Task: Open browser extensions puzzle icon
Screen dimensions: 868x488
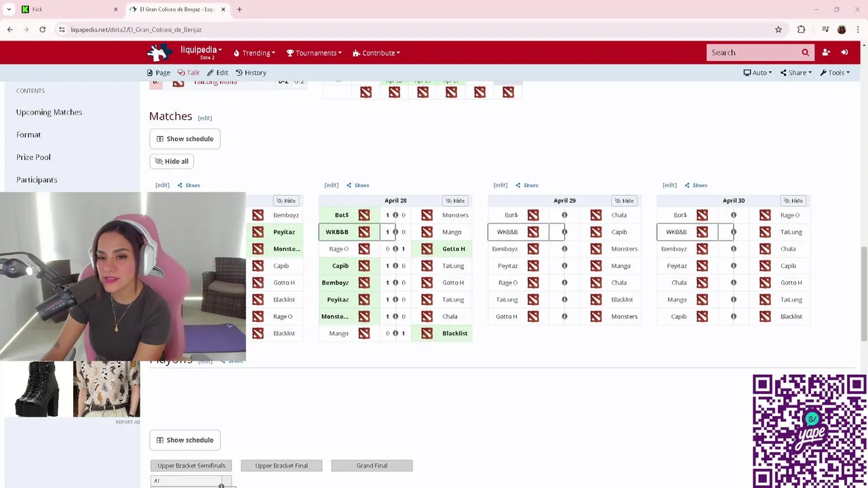Action: point(802,29)
